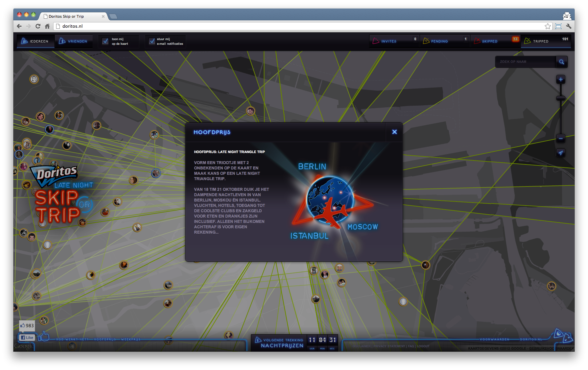
Task: Click the globe with red airplane image
Action: tap(331, 202)
